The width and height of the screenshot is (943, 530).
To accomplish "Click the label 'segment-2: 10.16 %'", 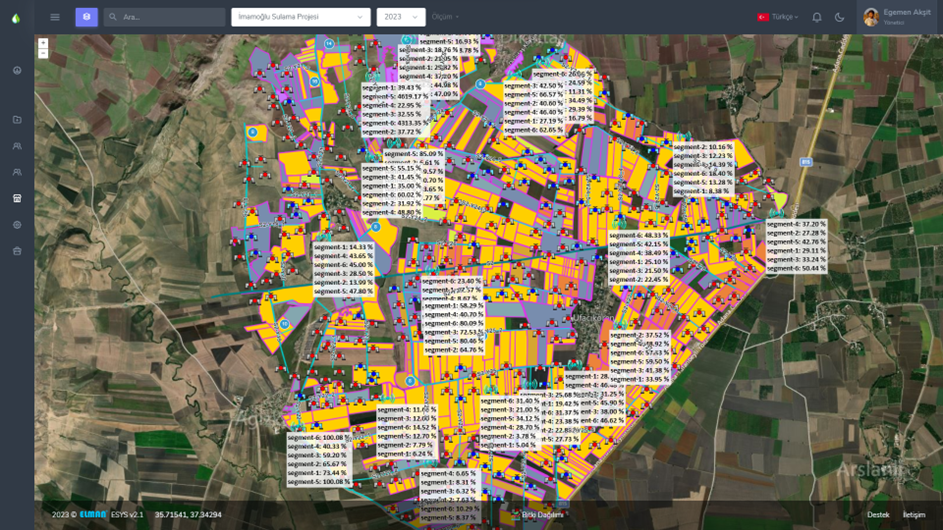I will pyautogui.click(x=703, y=147).
